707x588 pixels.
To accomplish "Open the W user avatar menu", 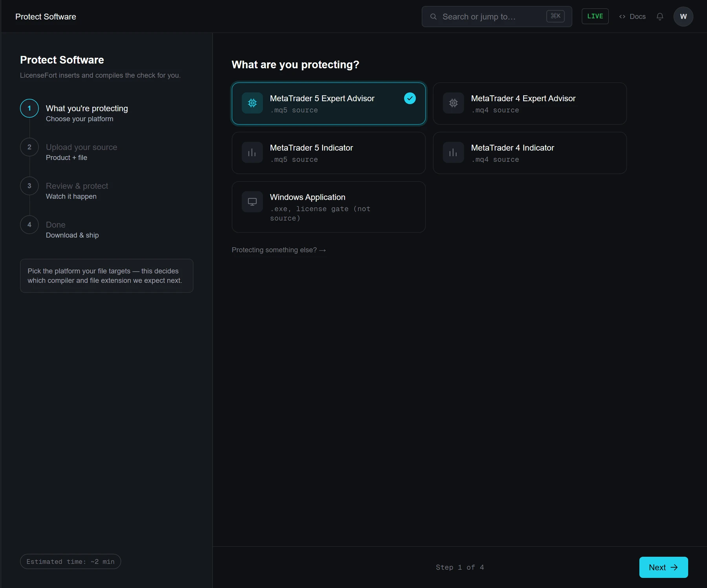I will pyautogui.click(x=683, y=16).
